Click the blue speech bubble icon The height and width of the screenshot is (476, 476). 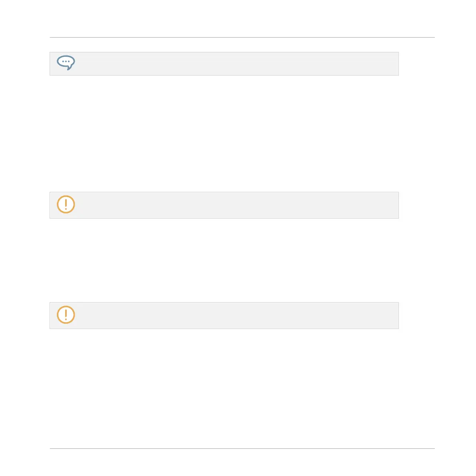(x=66, y=63)
